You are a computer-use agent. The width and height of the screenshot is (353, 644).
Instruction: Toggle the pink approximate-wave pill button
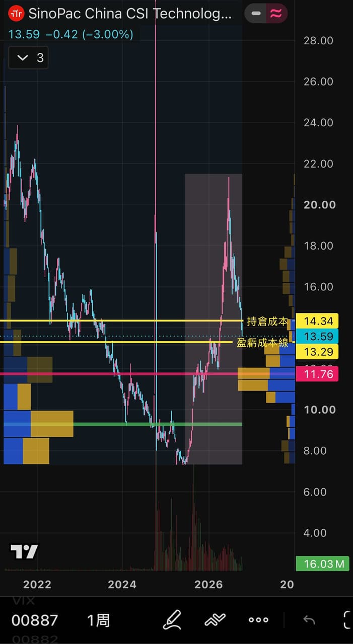point(276,14)
